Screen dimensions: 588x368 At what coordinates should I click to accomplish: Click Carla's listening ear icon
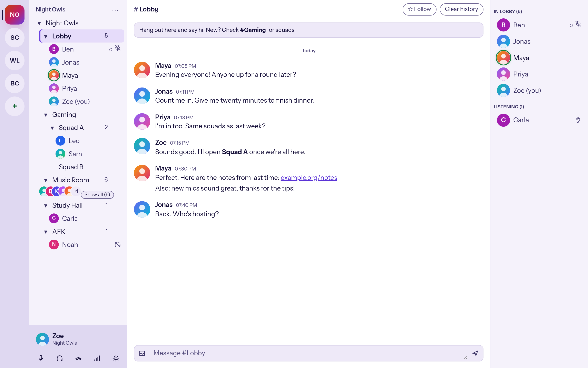[578, 120]
